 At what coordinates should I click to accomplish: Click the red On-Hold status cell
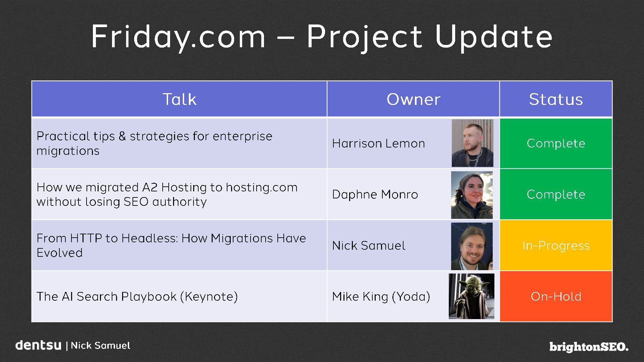pos(556,296)
